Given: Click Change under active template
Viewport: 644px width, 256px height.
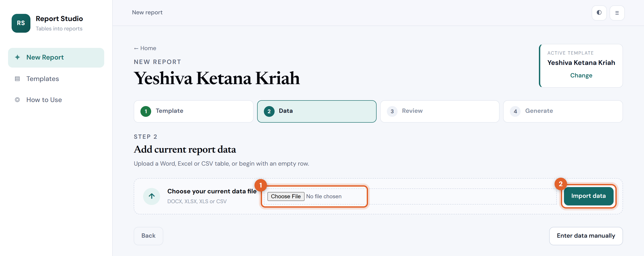Looking at the screenshot, I should coord(581,75).
